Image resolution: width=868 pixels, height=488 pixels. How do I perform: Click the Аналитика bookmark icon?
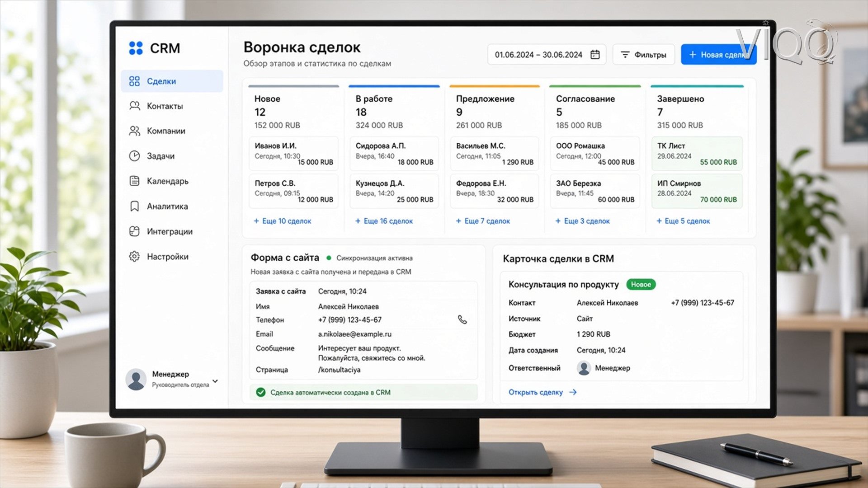(134, 206)
